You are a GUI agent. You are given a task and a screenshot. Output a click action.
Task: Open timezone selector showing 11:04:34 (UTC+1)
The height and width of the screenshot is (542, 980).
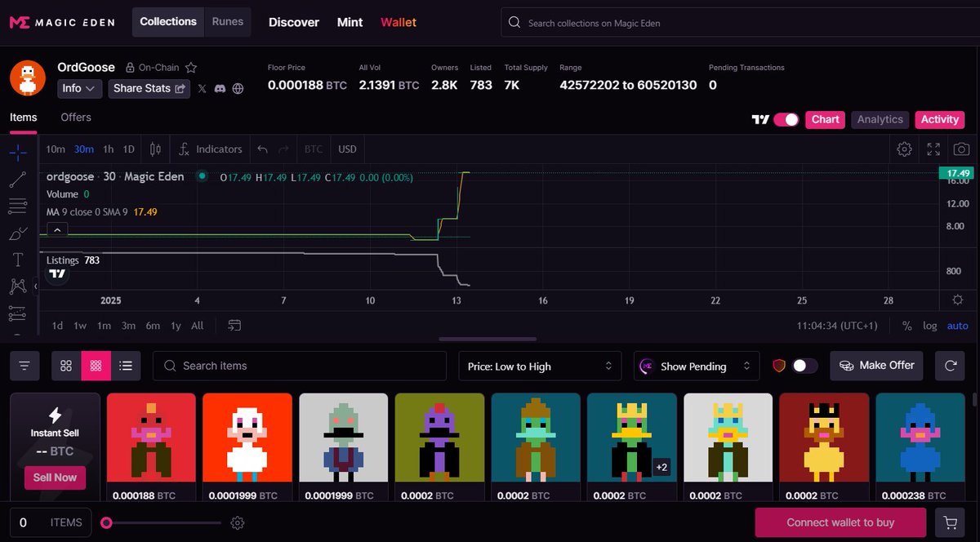coord(837,326)
